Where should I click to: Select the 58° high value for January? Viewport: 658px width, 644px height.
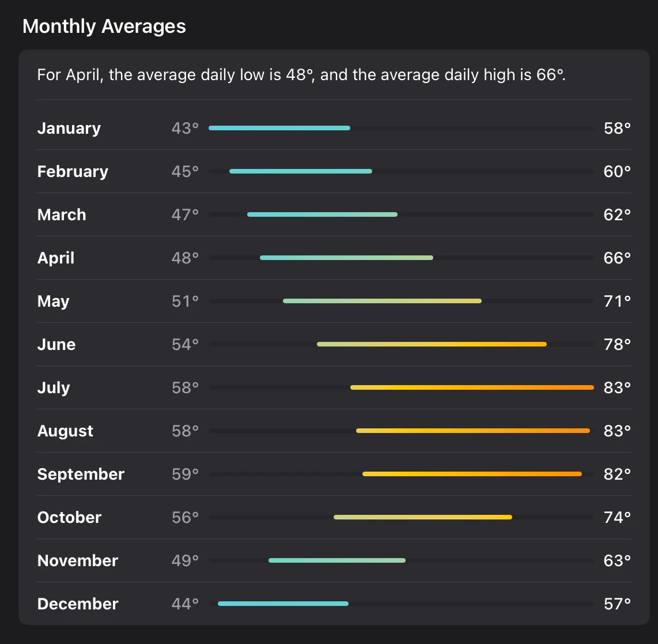617,128
